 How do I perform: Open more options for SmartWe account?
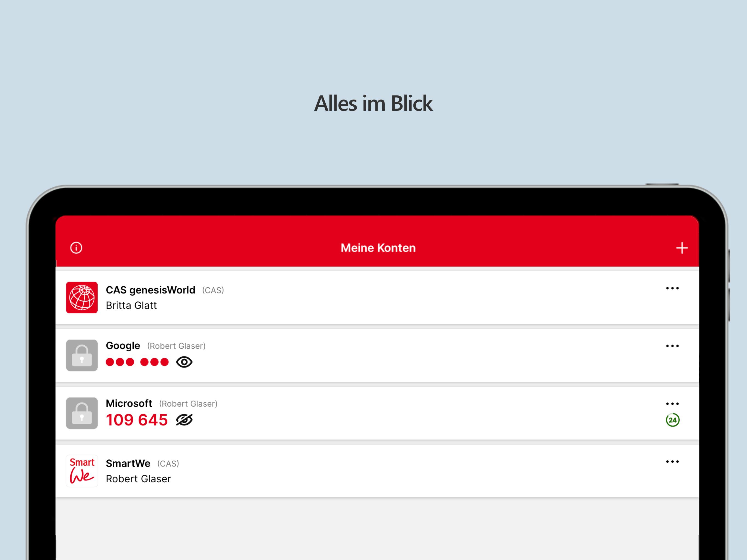coord(672,461)
